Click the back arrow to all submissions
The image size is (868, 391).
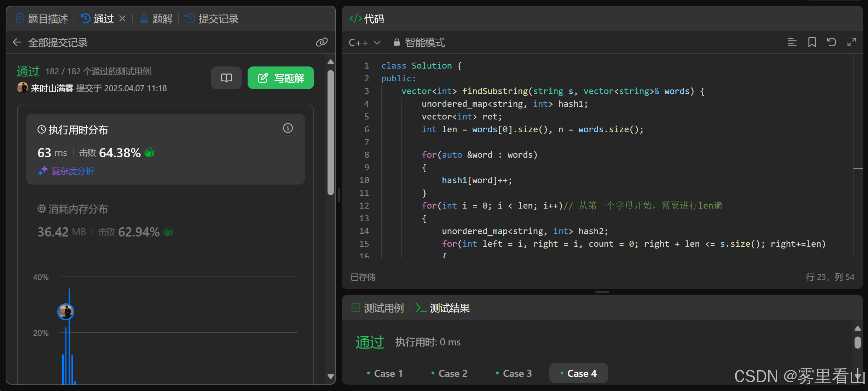[17, 42]
